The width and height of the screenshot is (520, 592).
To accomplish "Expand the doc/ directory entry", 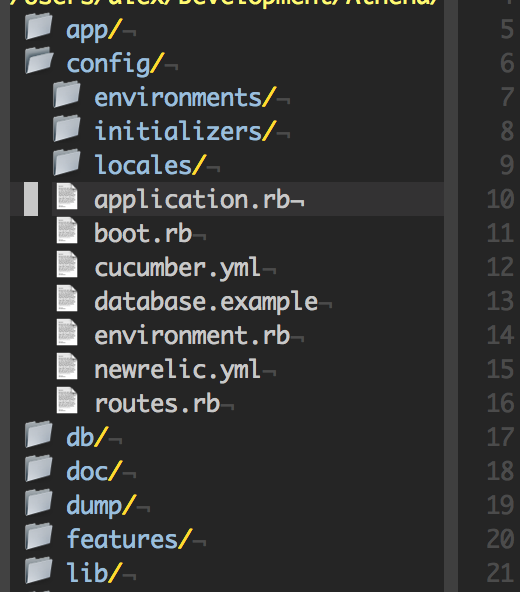I will tap(94, 471).
